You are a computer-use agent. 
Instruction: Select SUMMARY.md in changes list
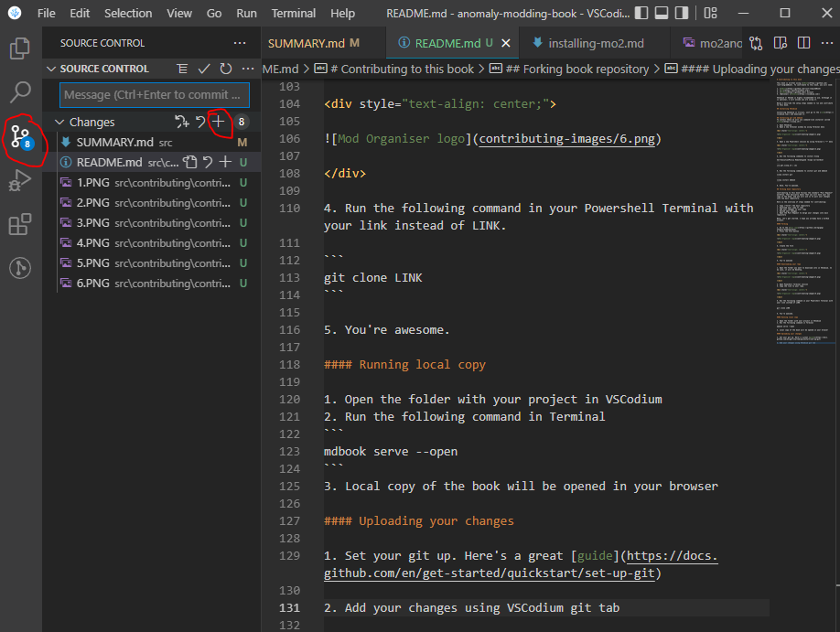click(x=152, y=142)
